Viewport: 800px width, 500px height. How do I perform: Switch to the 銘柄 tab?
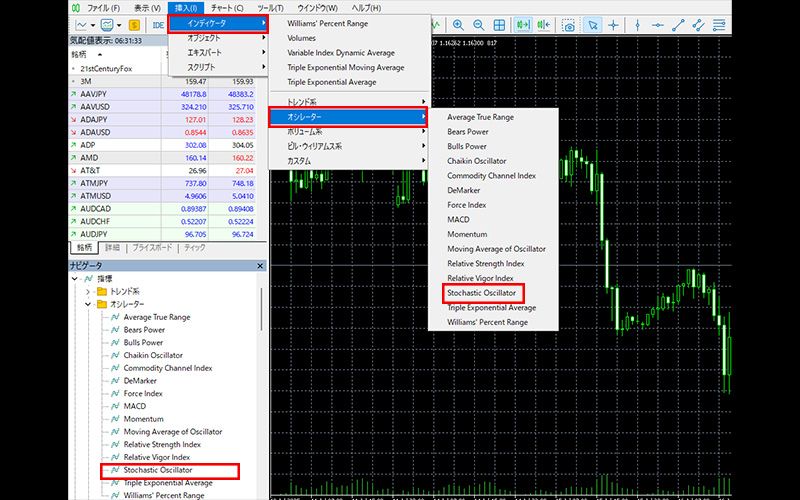pyautogui.click(x=85, y=247)
